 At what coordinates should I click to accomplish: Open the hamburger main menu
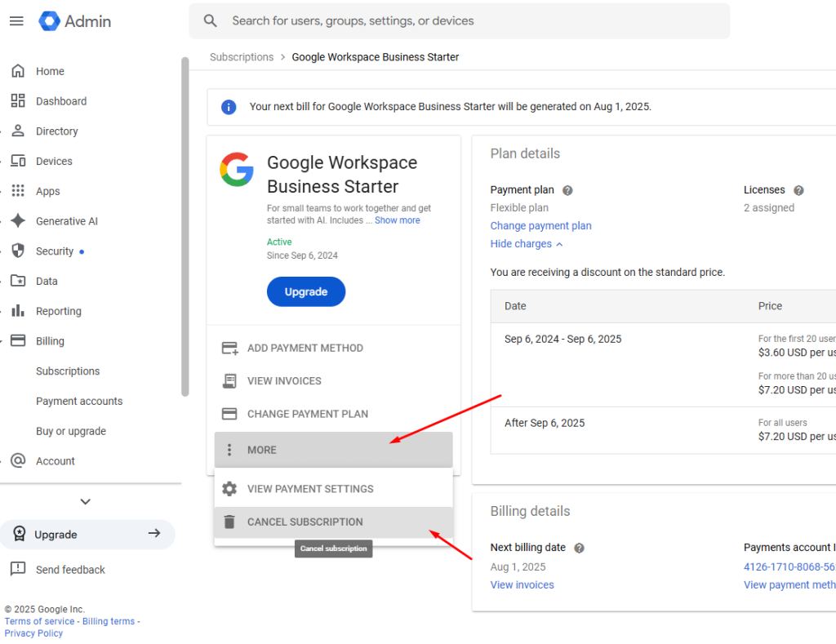[x=16, y=21]
